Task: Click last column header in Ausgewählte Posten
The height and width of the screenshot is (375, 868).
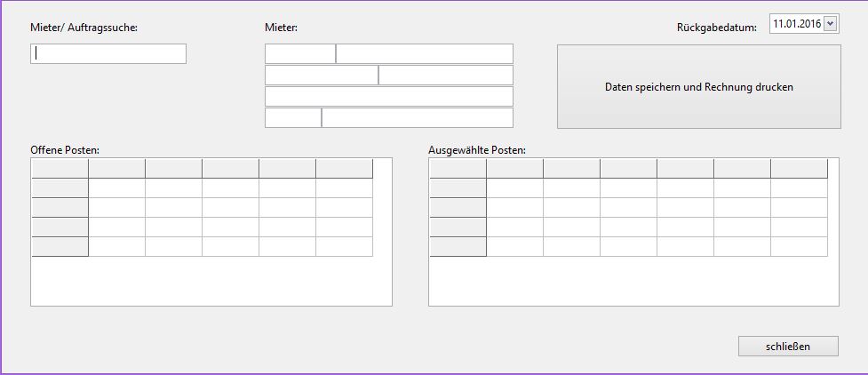Action: point(799,168)
